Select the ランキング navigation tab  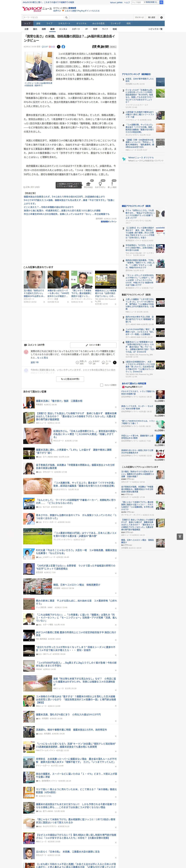click(115, 23)
